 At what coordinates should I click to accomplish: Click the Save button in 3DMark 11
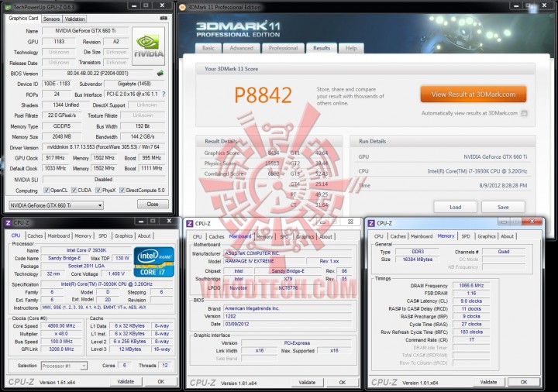point(503,207)
